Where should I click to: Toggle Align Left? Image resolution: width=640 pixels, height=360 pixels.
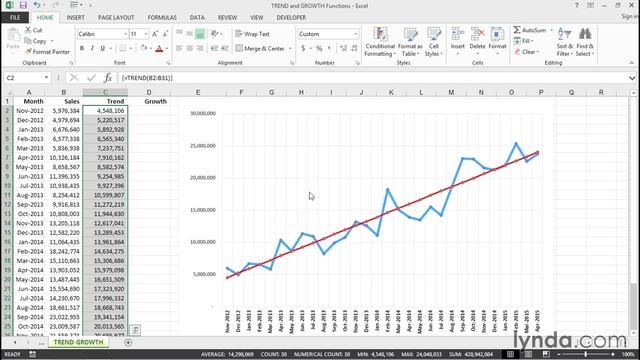click(179, 48)
